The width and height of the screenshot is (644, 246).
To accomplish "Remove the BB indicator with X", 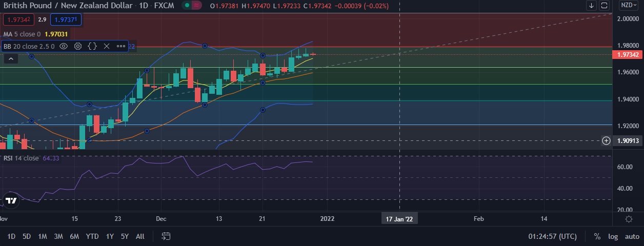I will 107,46.
